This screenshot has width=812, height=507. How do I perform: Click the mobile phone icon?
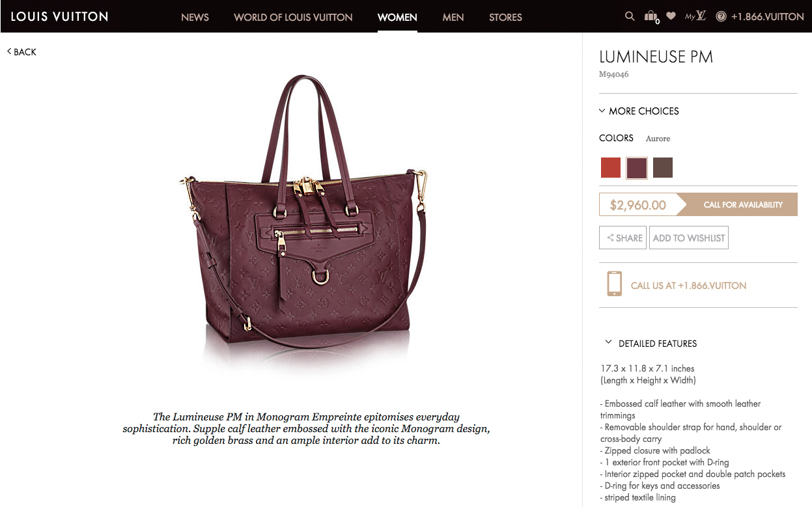[614, 284]
